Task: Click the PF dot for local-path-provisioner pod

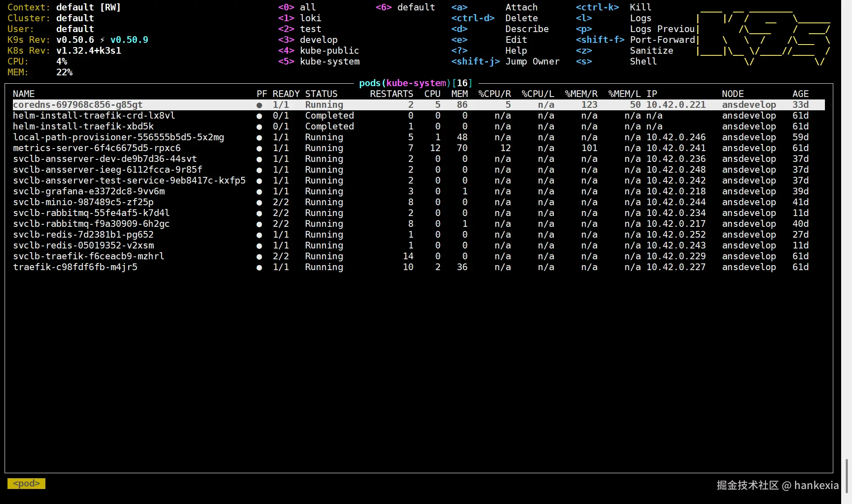Action: point(259,138)
